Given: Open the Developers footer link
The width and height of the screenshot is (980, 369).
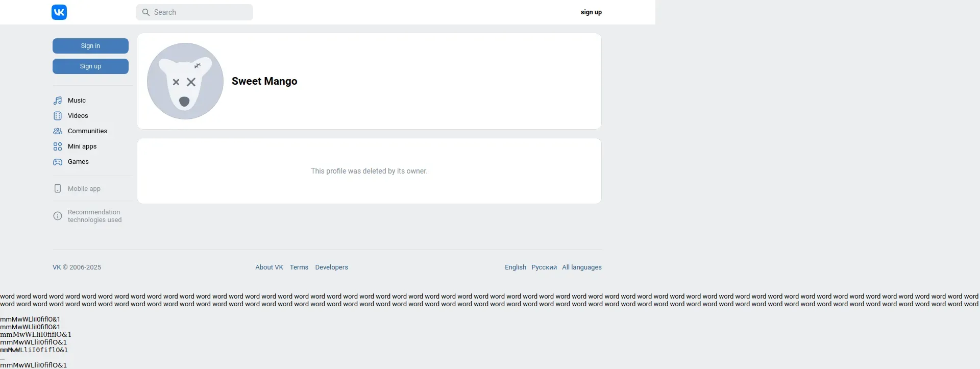Looking at the screenshot, I should click(x=331, y=267).
